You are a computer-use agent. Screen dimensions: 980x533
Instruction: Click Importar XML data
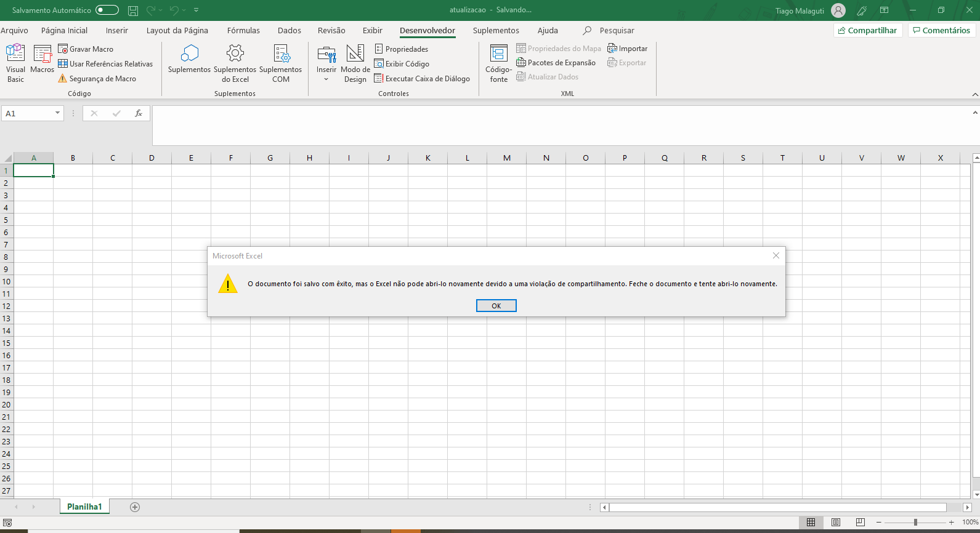(x=627, y=48)
